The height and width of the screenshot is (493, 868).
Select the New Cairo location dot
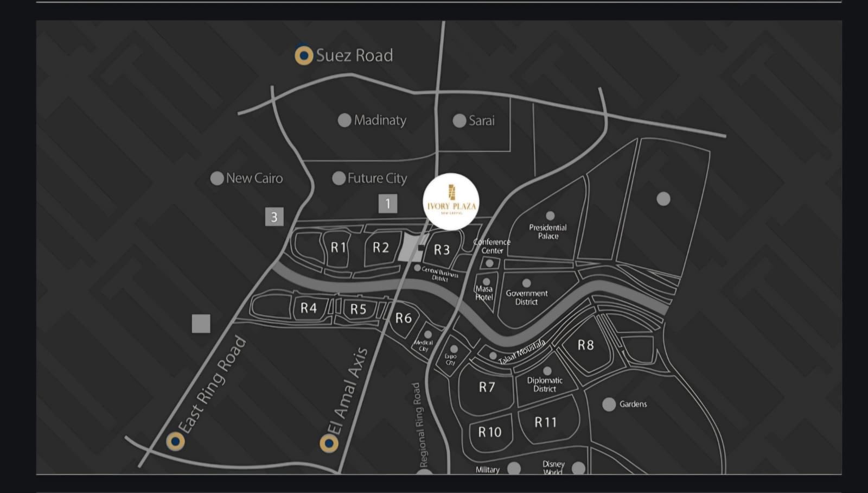217,178
